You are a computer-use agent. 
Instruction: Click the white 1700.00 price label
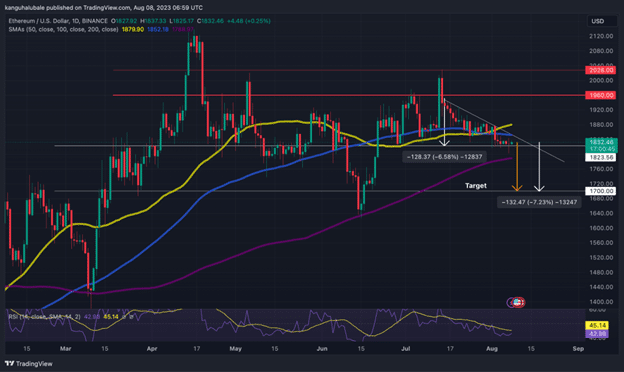coord(601,191)
